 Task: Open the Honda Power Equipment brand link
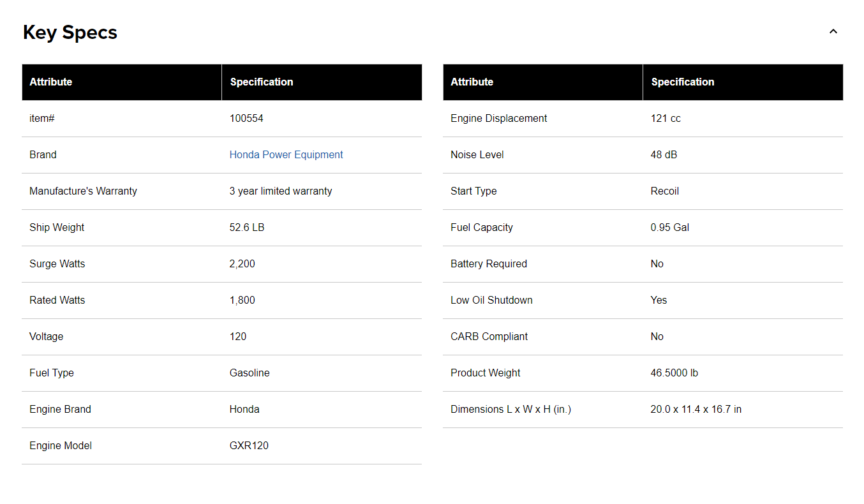[286, 155]
